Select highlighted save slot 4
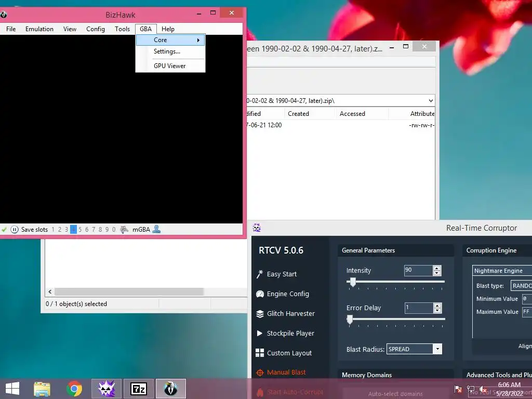The height and width of the screenshot is (399, 532). click(x=73, y=229)
